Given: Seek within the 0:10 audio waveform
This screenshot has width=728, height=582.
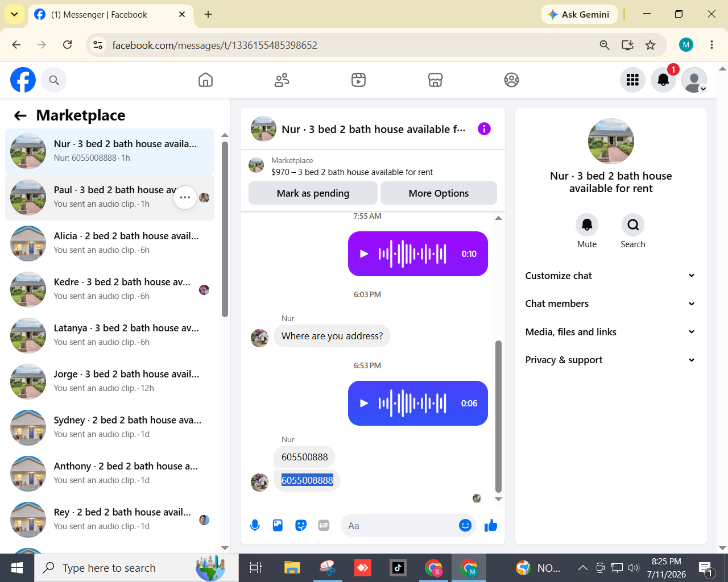Looking at the screenshot, I should click(x=412, y=254).
